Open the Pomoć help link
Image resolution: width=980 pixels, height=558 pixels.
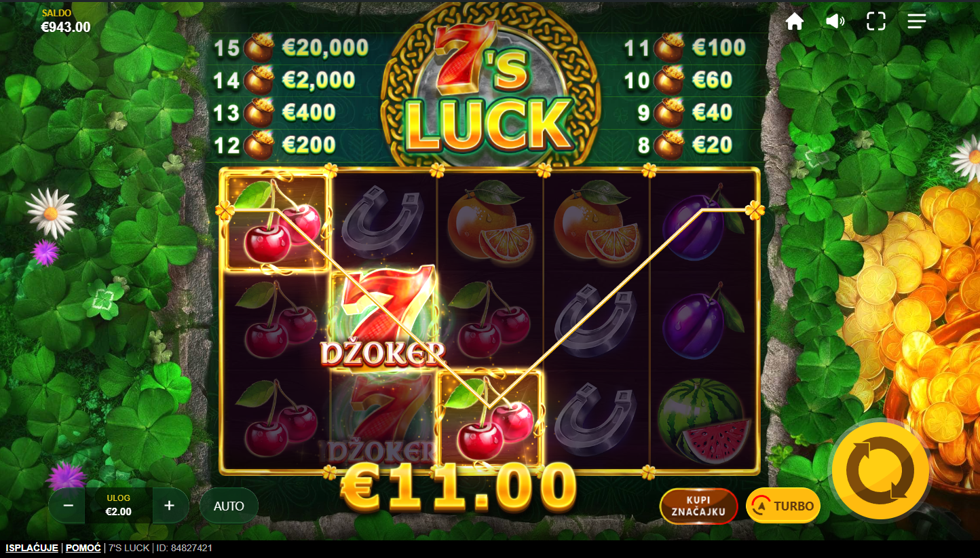click(83, 548)
